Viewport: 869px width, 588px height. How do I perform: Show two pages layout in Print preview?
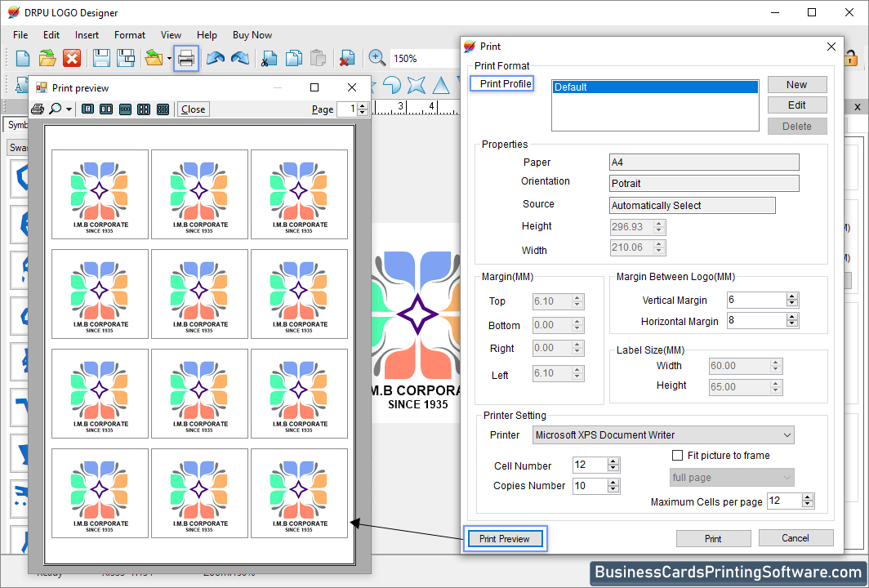[x=106, y=109]
